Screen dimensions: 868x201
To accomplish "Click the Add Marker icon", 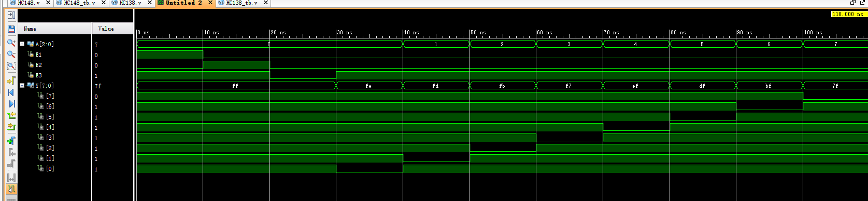I will pos(11,141).
